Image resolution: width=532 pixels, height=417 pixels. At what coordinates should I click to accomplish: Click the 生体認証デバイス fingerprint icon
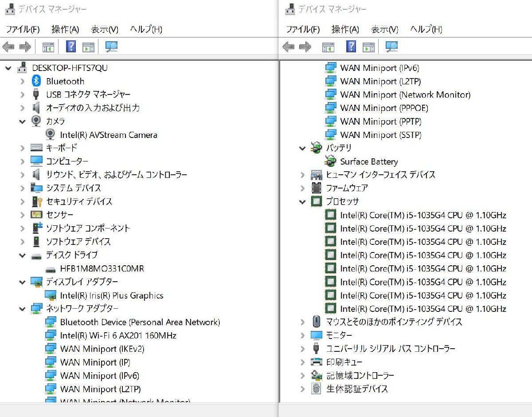click(x=316, y=389)
